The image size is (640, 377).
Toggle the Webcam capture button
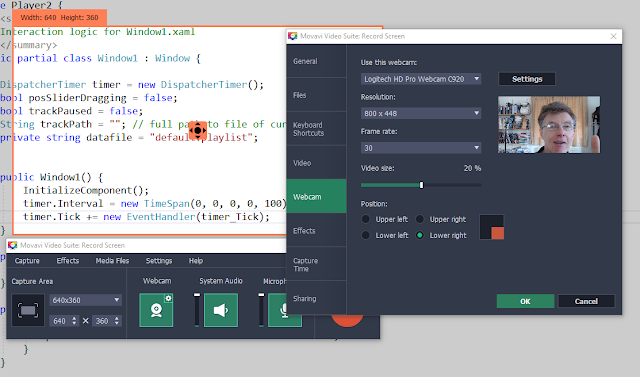[156, 310]
